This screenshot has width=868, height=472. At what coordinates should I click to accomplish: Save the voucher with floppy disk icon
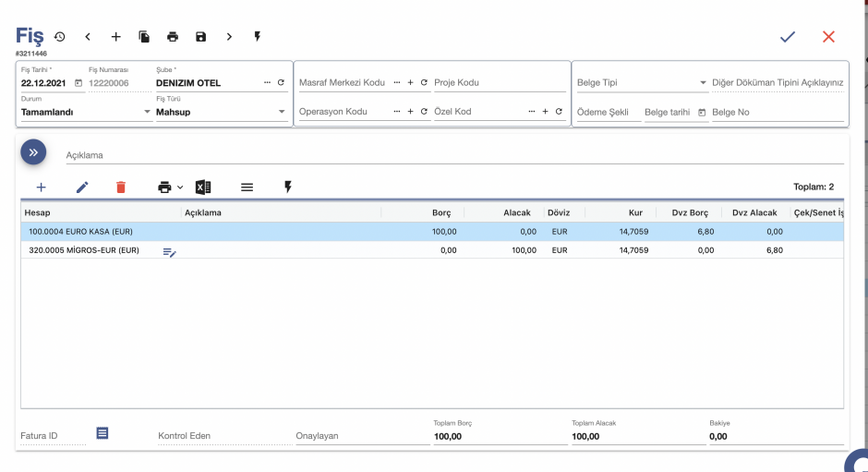[x=201, y=37]
